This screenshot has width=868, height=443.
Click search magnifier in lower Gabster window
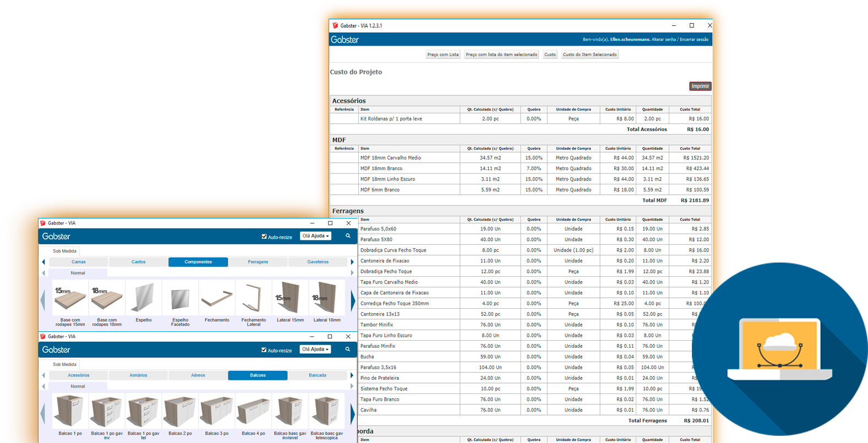(x=348, y=349)
